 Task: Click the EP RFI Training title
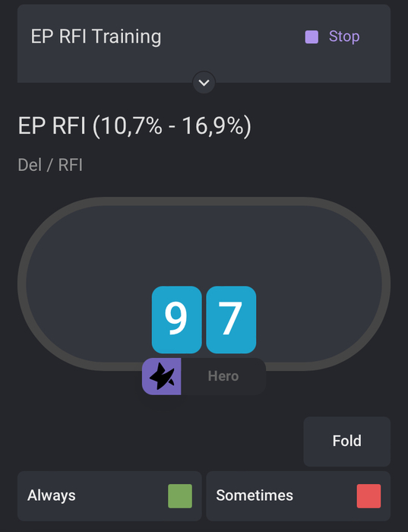[96, 36]
